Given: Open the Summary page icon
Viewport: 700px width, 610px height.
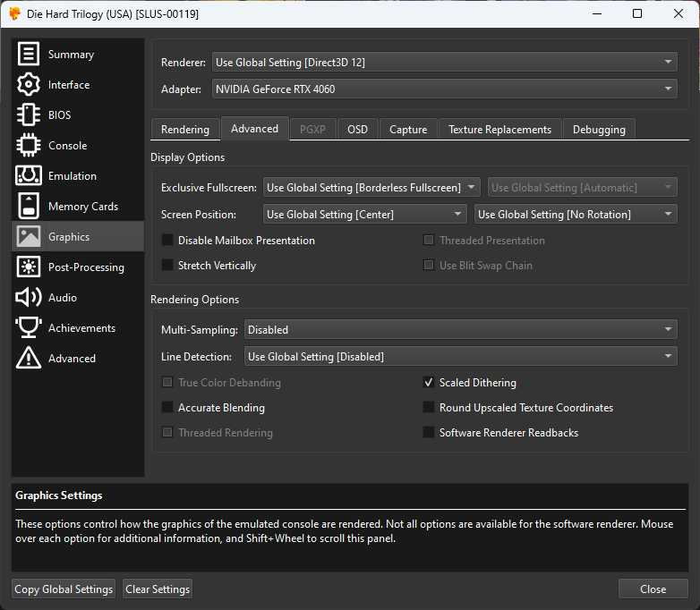Looking at the screenshot, I should coord(29,54).
